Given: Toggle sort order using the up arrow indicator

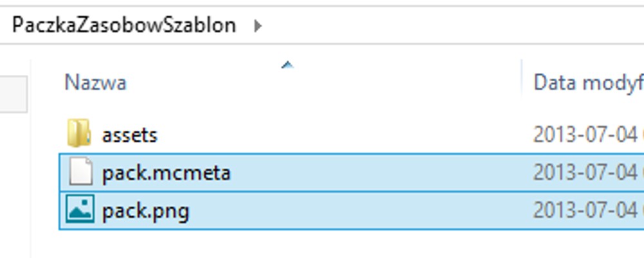Looking at the screenshot, I should (x=287, y=64).
